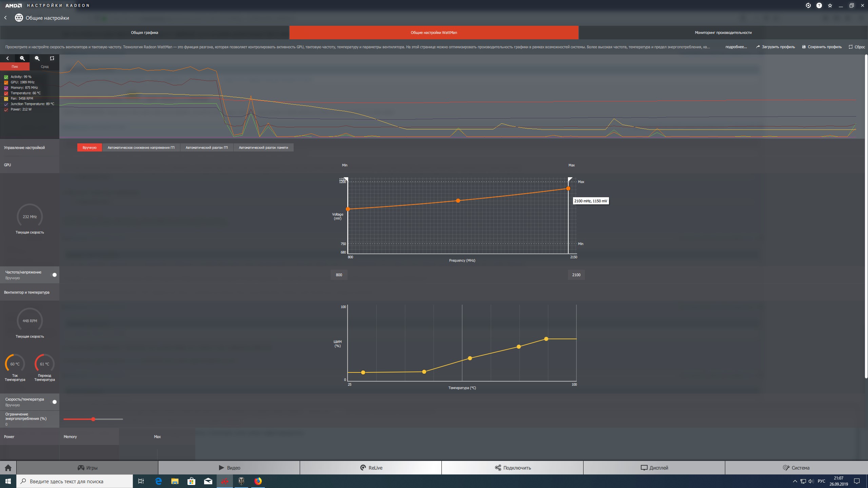Click the star favorites icon
Screen dimensions: 868x488
coord(830,5)
